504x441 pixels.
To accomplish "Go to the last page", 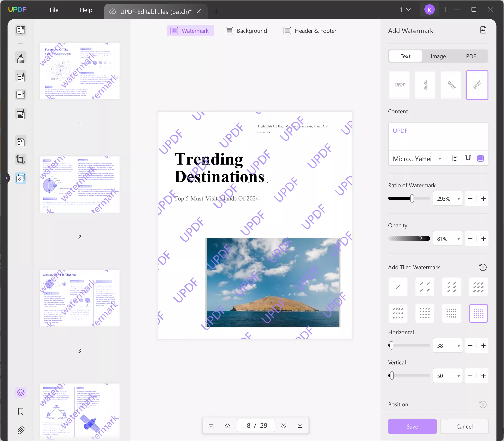I will tap(300, 426).
